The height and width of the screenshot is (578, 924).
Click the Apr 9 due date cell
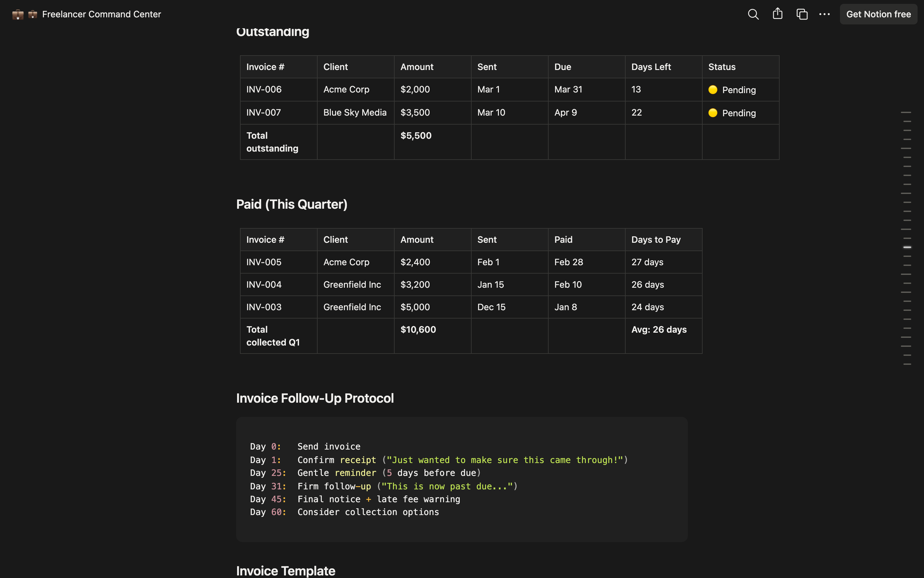click(x=586, y=112)
